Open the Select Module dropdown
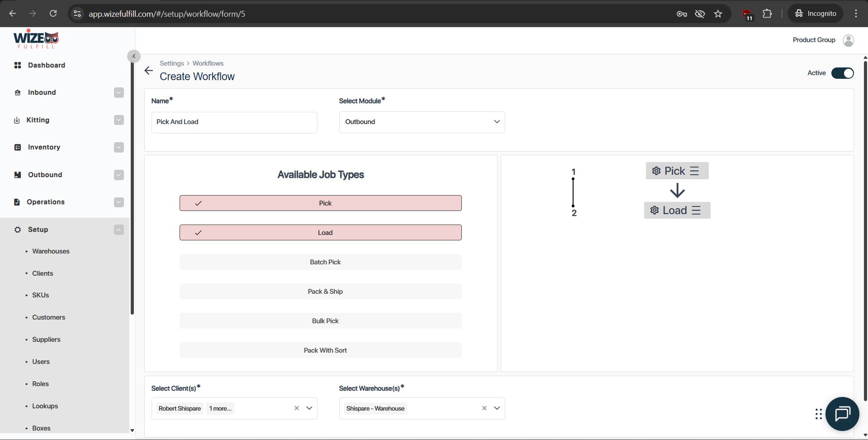 coord(422,122)
